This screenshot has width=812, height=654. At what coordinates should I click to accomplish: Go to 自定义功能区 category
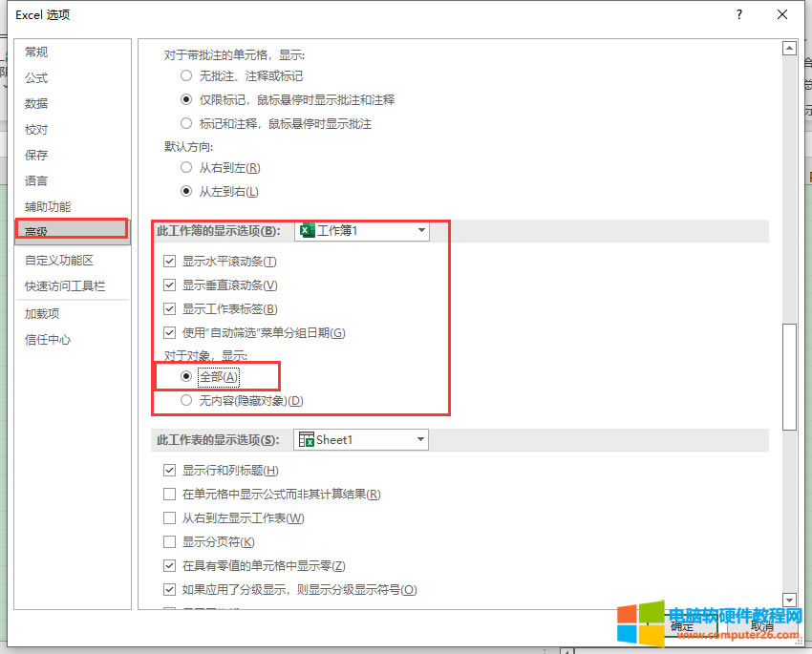[x=59, y=261]
